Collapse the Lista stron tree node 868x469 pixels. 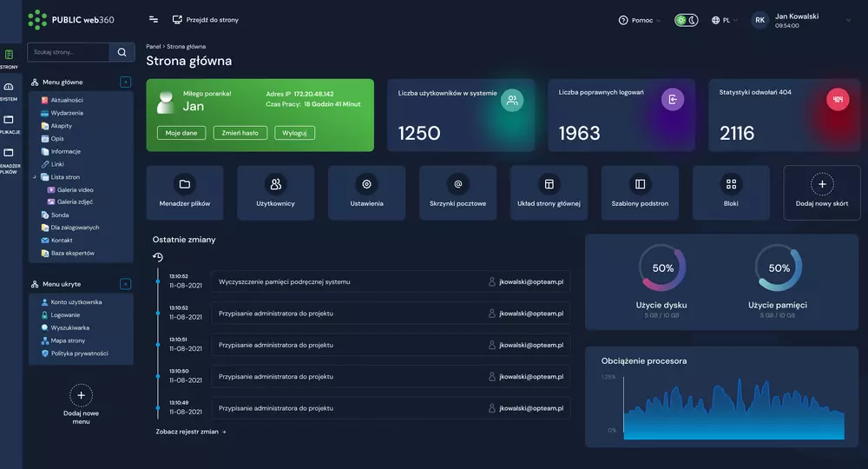(35, 176)
